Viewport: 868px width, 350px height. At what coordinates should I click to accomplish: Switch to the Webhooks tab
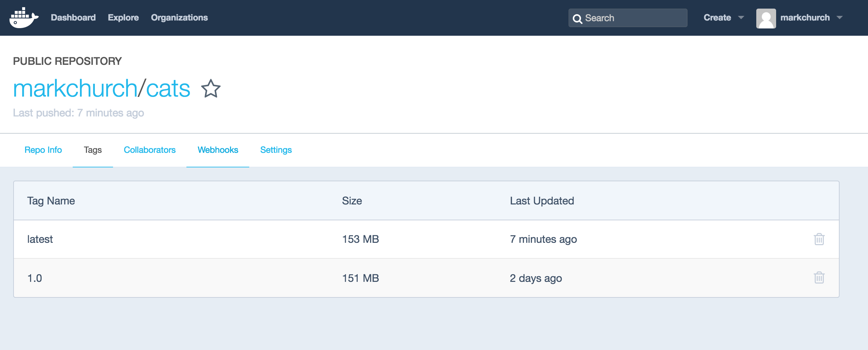218,150
